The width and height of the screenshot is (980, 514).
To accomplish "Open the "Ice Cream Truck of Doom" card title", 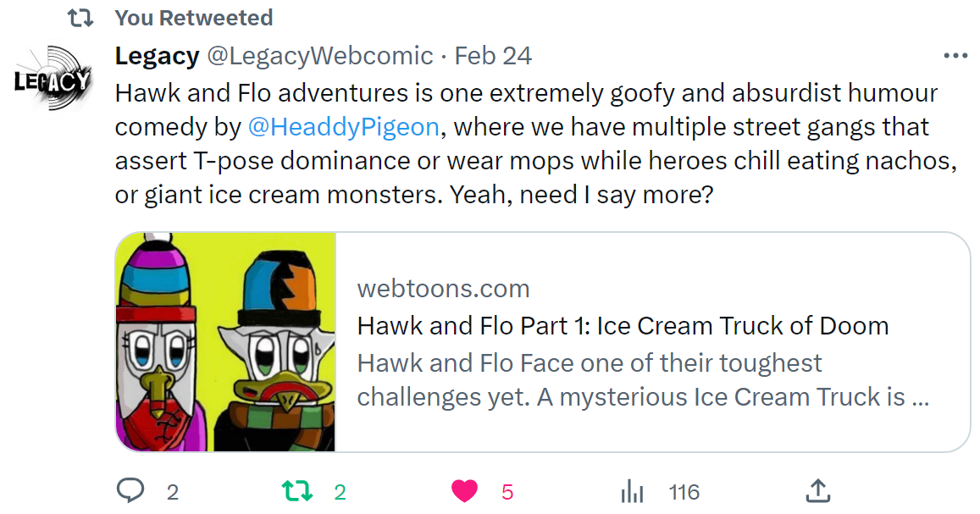I will click(x=623, y=326).
